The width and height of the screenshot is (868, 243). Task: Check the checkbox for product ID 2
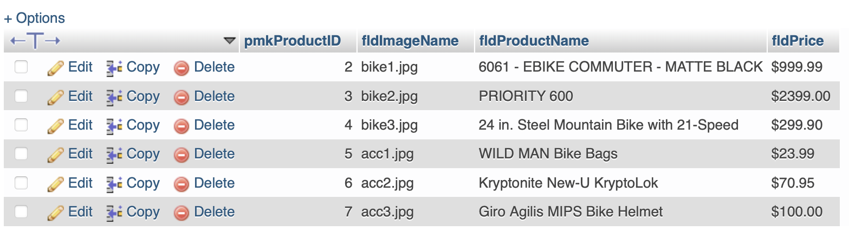(x=21, y=67)
